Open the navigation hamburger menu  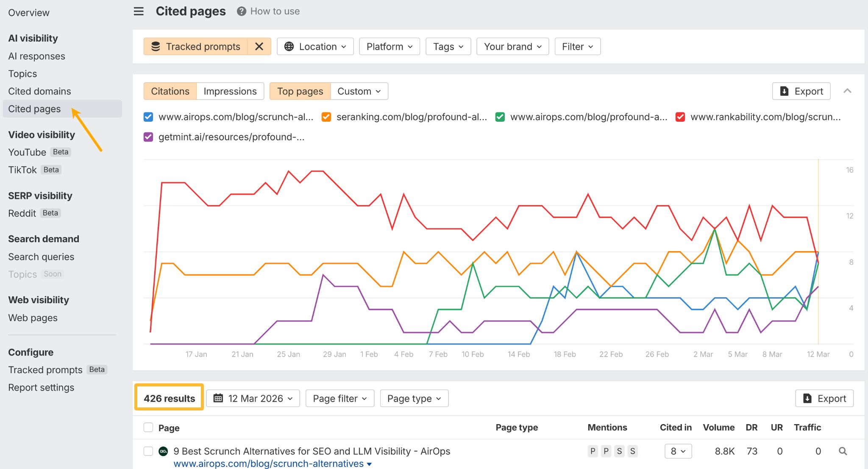[138, 11]
